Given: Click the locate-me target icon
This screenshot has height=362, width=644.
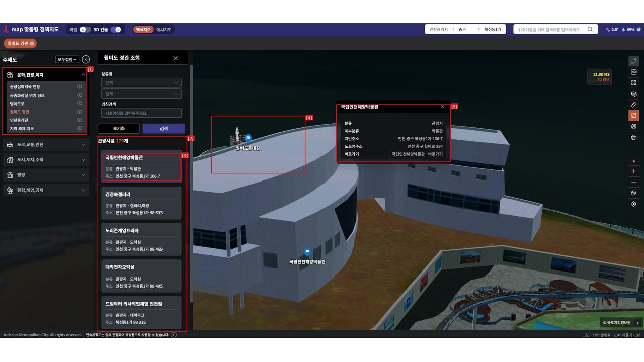Looking at the screenshot, I should click(x=633, y=204).
